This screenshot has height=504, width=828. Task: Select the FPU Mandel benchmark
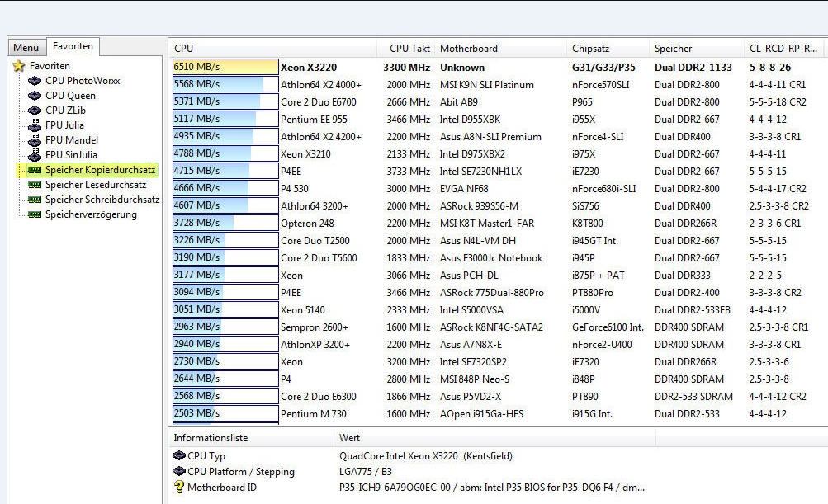[x=72, y=140]
